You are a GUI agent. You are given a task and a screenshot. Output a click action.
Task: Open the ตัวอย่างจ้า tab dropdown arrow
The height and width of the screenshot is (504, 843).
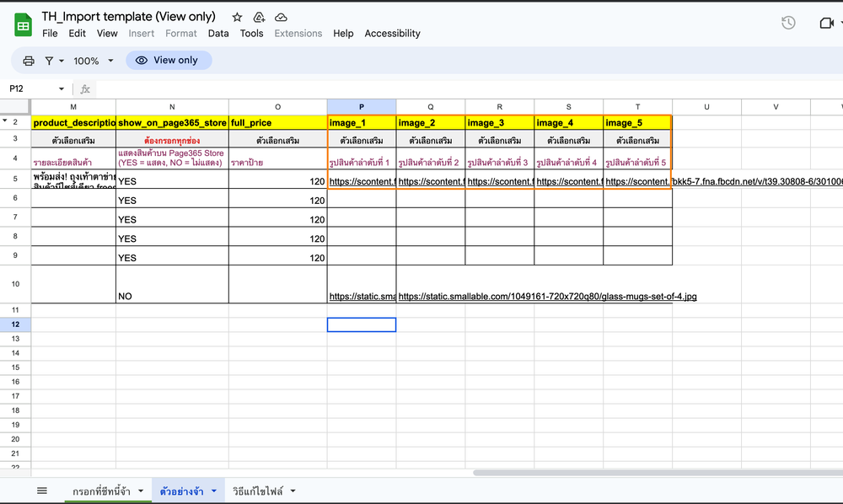click(x=214, y=491)
